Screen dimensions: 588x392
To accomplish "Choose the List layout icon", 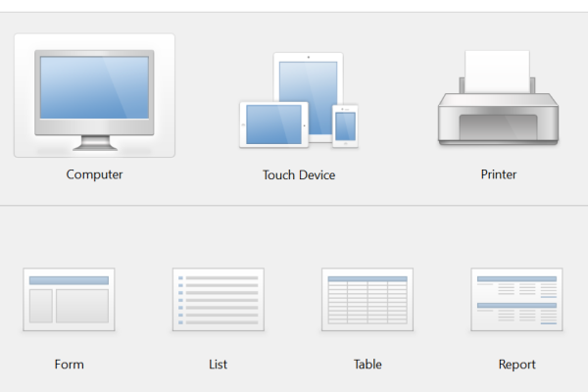I will (x=218, y=300).
